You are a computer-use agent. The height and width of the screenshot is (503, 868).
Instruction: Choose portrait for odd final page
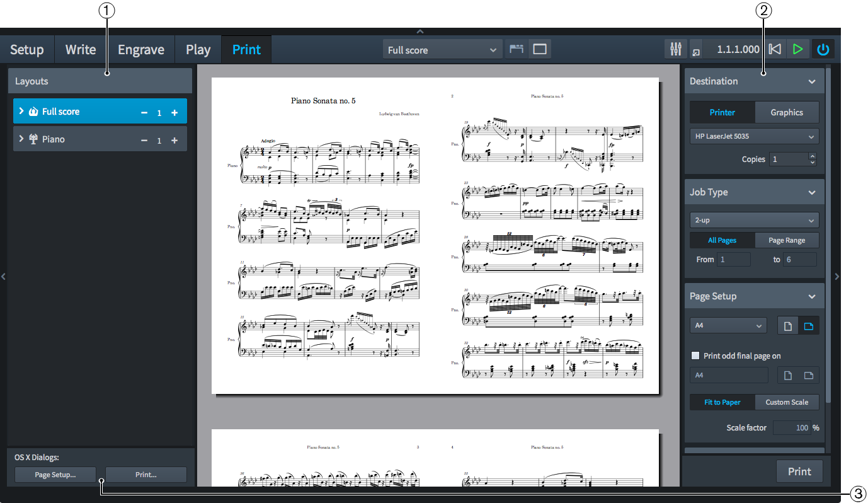coord(787,376)
